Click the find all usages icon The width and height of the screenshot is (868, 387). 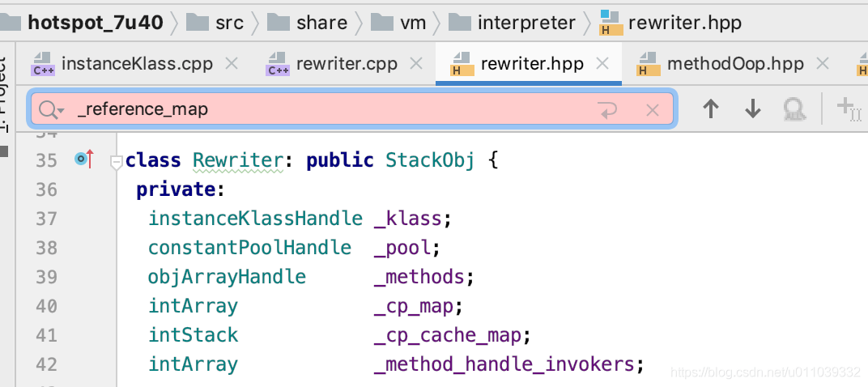795,109
